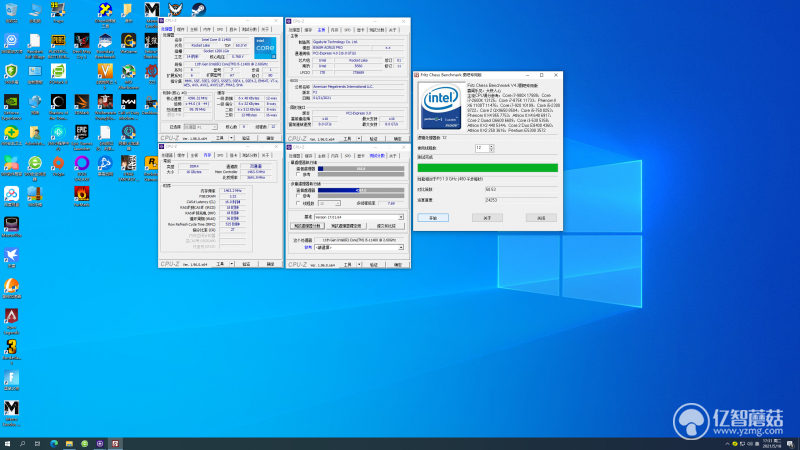
Task: Launch PCMark 8 desktop shortcut
Action: point(58,73)
